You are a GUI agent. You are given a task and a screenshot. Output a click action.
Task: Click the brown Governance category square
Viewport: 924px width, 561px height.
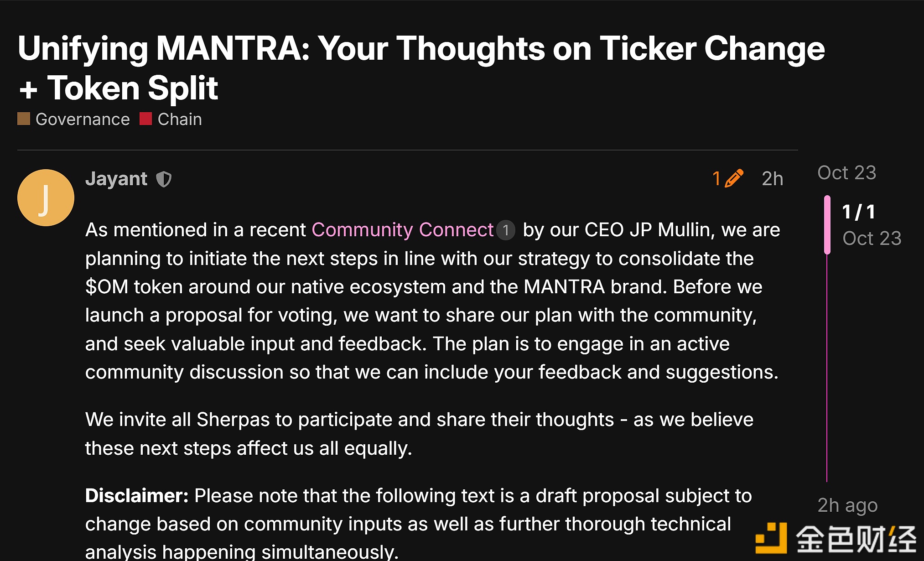coord(24,119)
